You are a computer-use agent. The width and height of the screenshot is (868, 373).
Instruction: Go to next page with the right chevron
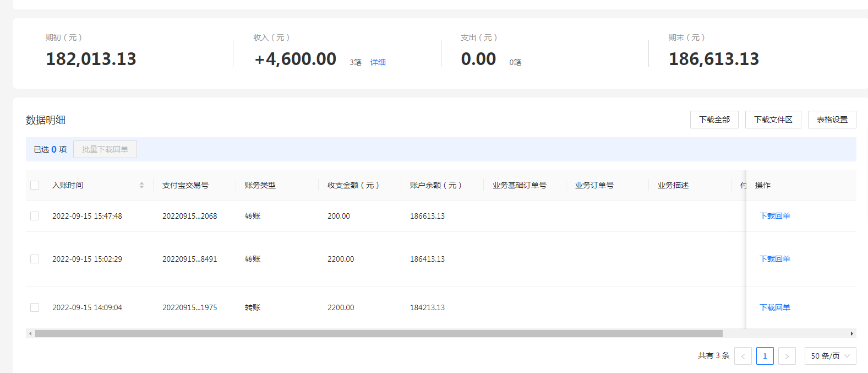point(787,356)
